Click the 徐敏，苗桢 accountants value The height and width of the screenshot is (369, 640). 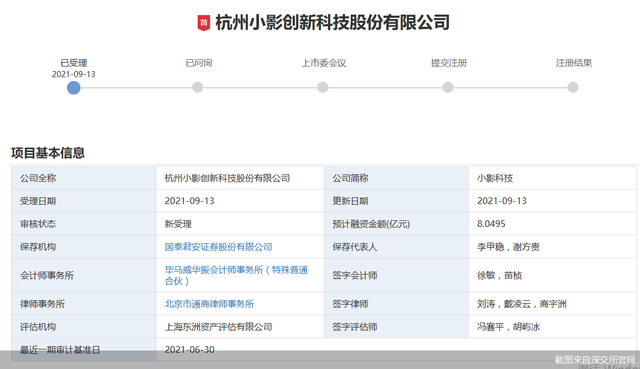coord(499,275)
